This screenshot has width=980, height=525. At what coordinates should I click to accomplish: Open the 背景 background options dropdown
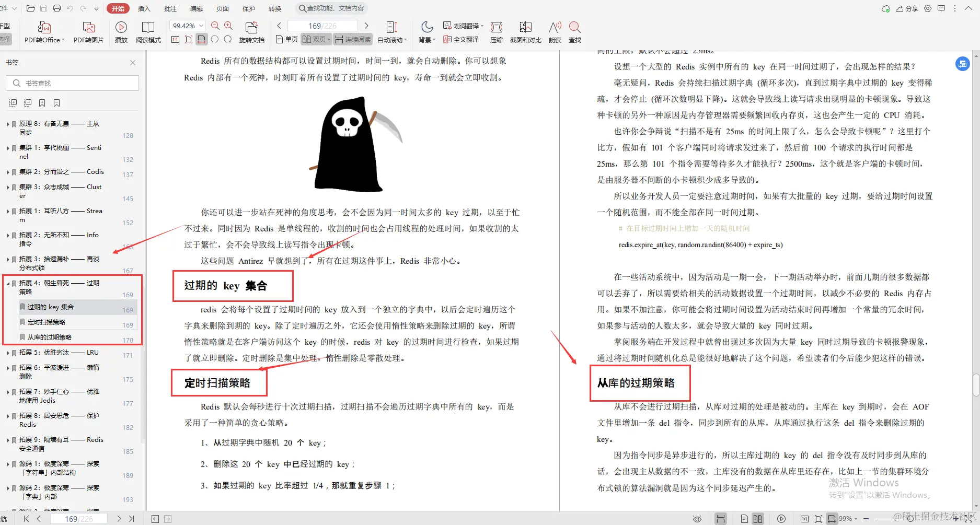point(426,31)
